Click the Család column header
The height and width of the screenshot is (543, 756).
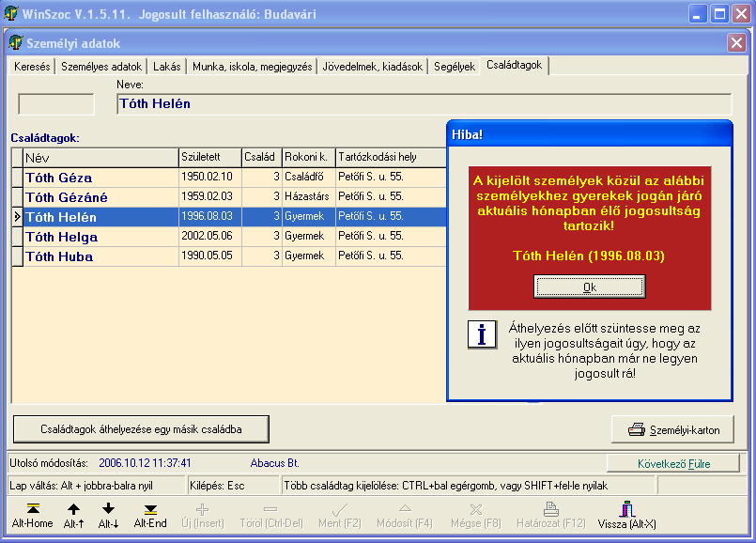click(x=262, y=158)
